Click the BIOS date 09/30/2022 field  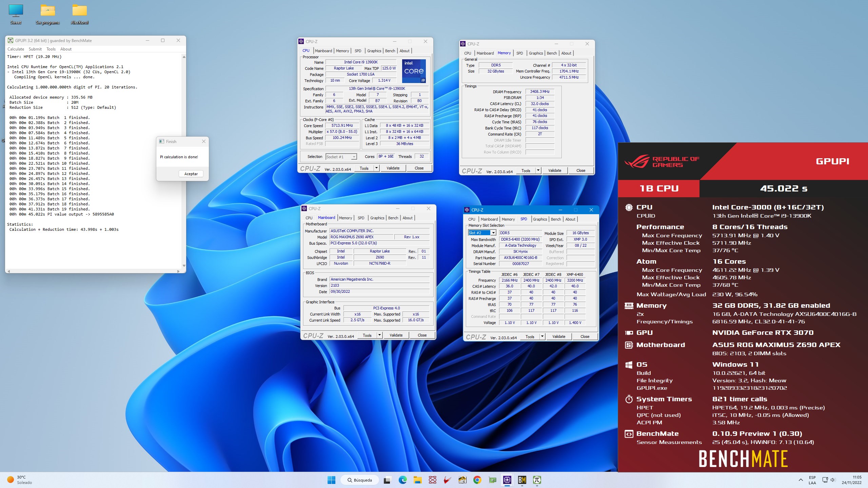tap(379, 291)
